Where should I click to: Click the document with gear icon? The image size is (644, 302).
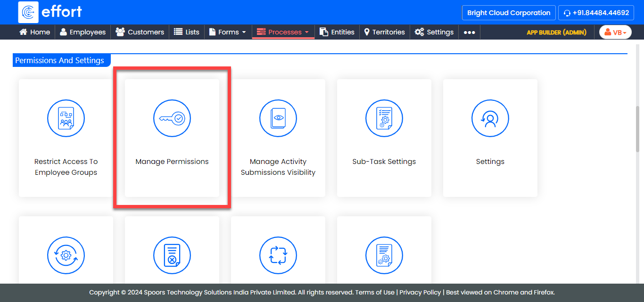pyautogui.click(x=384, y=256)
